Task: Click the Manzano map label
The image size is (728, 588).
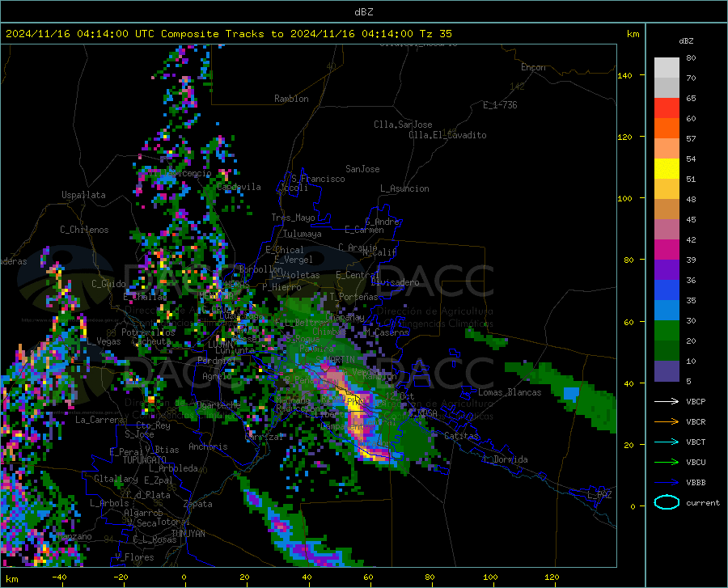Action: (x=74, y=536)
